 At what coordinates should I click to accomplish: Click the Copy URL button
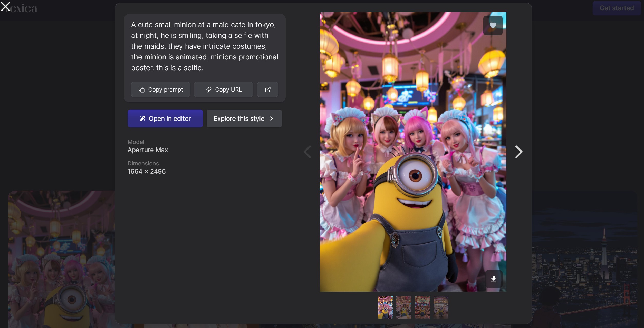(223, 90)
